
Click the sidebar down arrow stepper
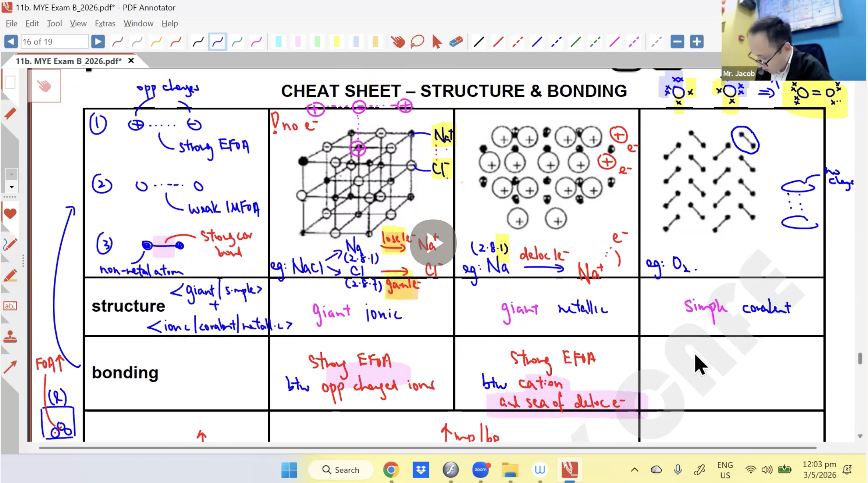[x=11, y=187]
